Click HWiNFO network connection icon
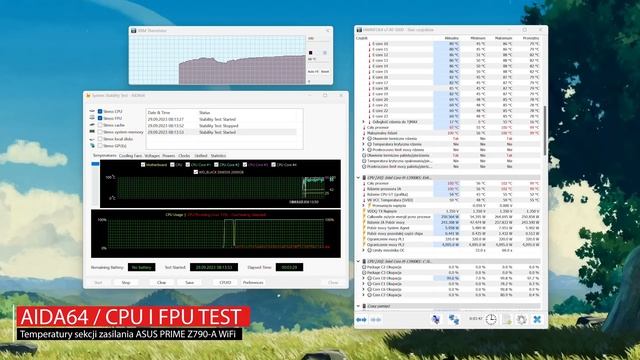 (x=454, y=320)
